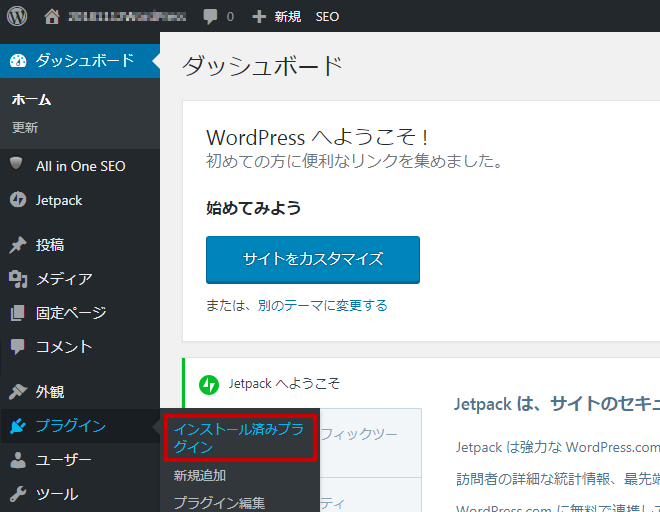Screen dimensions: 660x512
Task: Click the ユーザー person icon
Action: pyautogui.click(x=18, y=460)
